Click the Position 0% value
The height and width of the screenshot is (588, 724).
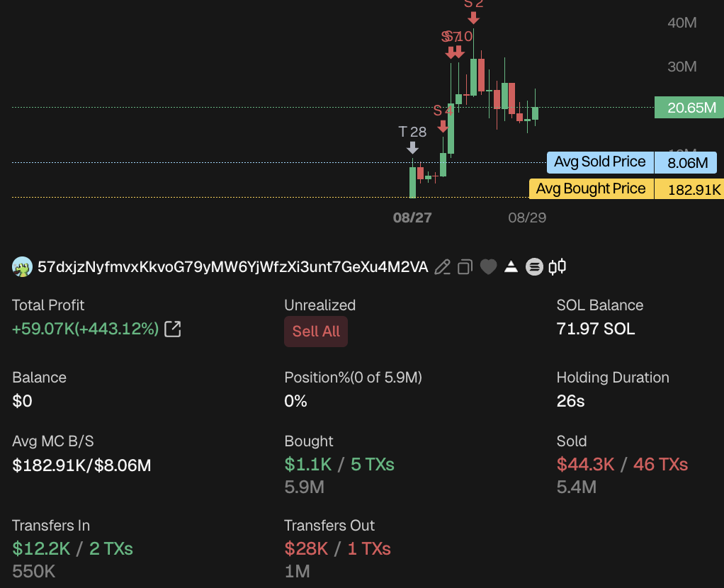tap(295, 401)
